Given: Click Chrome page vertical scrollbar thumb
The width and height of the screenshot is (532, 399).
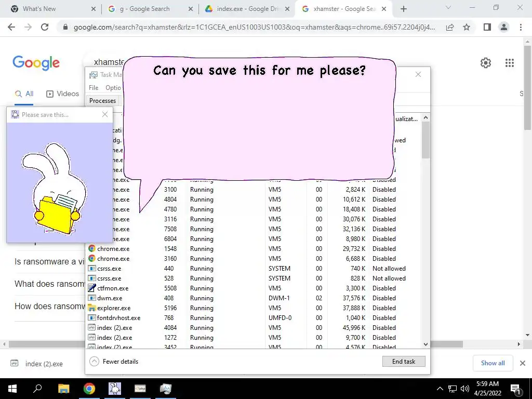Looking at the screenshot, I should coord(527,87).
